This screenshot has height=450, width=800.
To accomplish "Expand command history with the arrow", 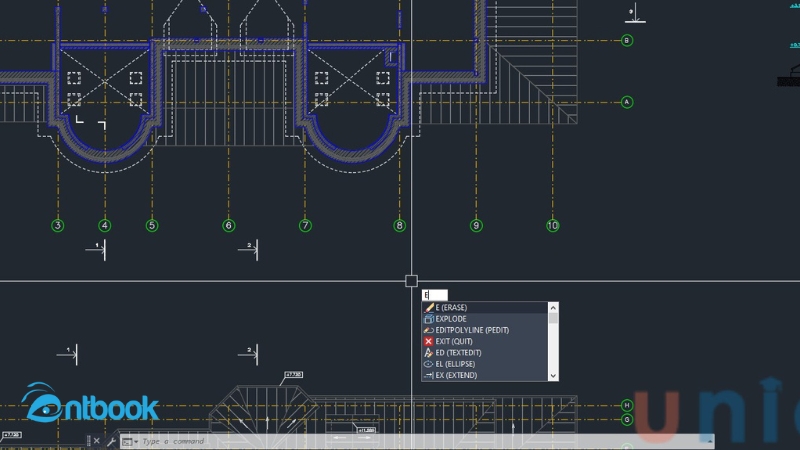I will click(x=709, y=441).
